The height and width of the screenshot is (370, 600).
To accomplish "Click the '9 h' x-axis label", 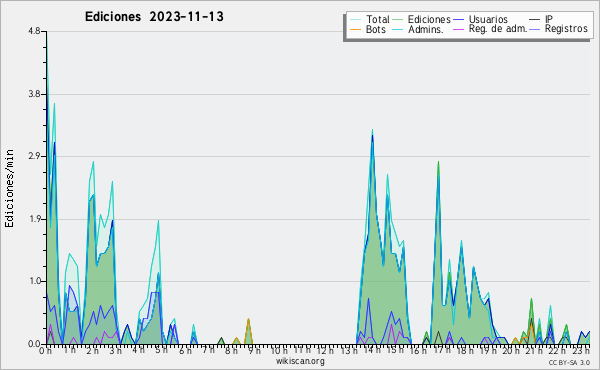I will (254, 350).
